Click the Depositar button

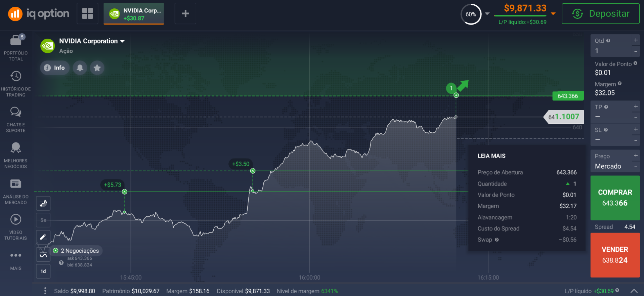tap(601, 14)
